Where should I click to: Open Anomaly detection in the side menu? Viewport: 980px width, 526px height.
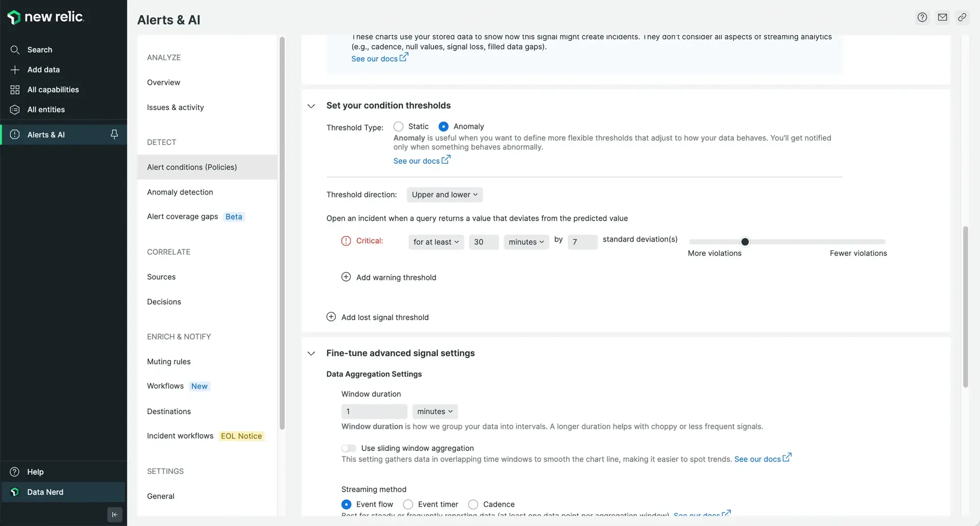click(180, 192)
